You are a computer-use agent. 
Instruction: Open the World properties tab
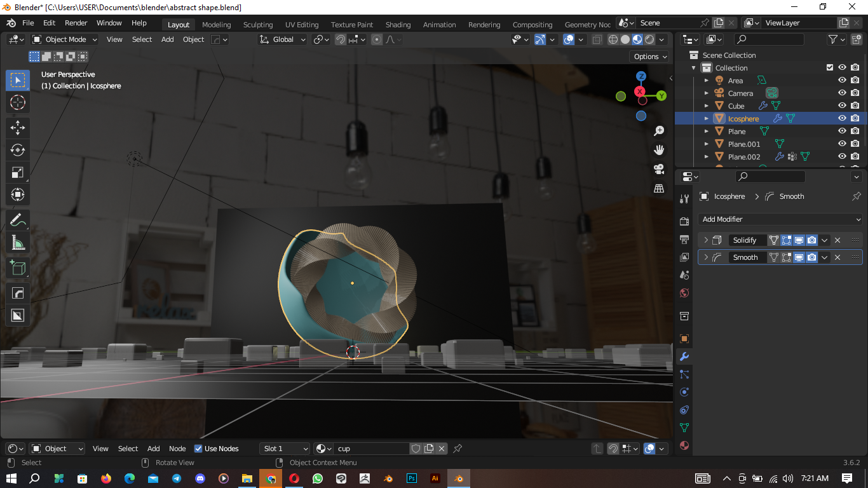point(684,293)
